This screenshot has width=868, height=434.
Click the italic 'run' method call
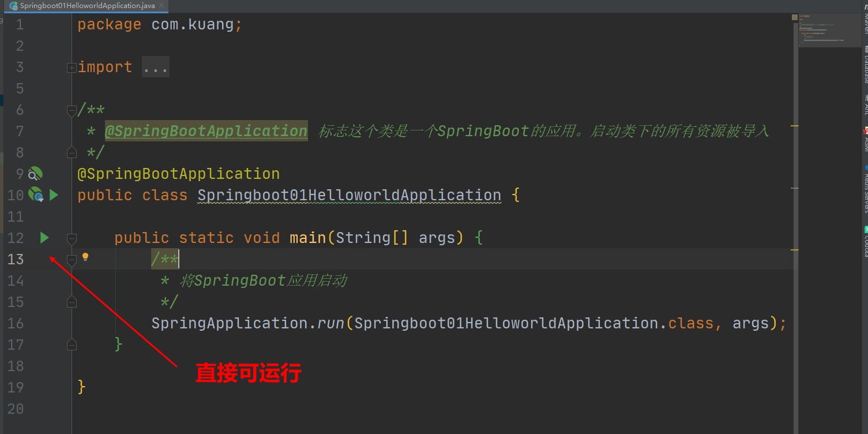[x=331, y=323]
